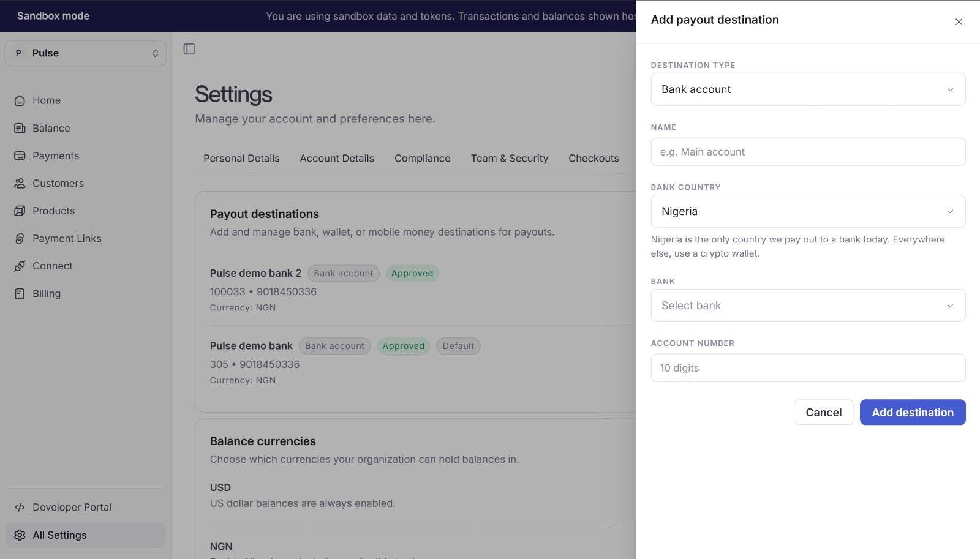
Task: Open the Payments page link
Action: [56, 156]
